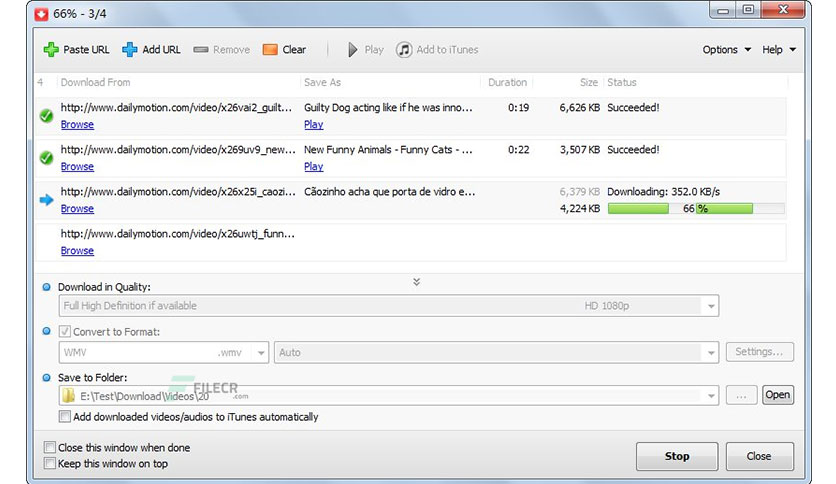Click the orange Clear icon

point(270,50)
